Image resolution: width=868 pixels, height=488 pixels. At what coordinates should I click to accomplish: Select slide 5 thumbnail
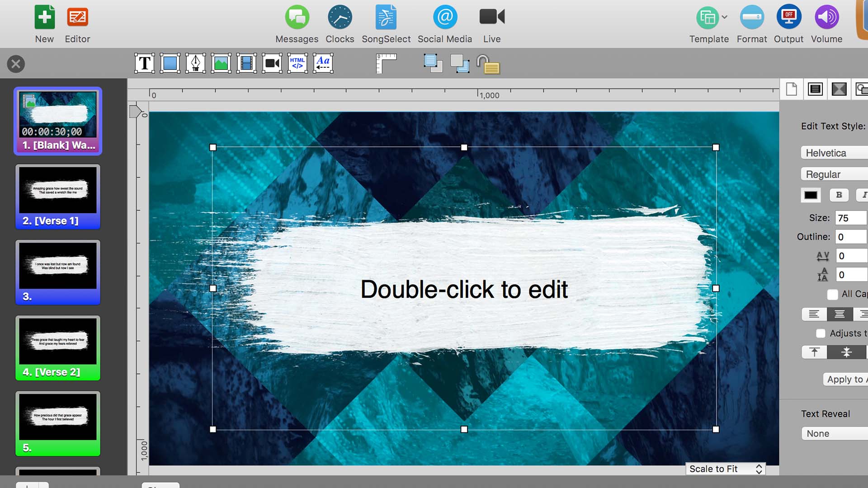coord(58,424)
